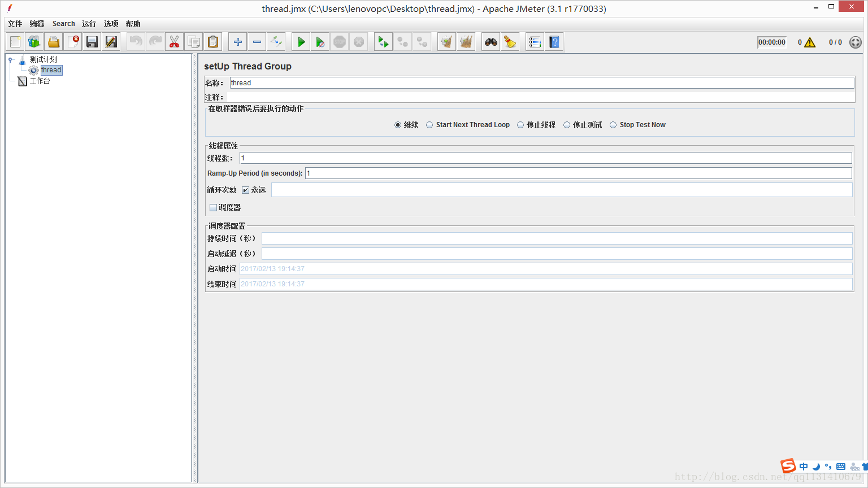Click the 线程数 thread count field
This screenshot has width=868, height=488.
pos(546,158)
